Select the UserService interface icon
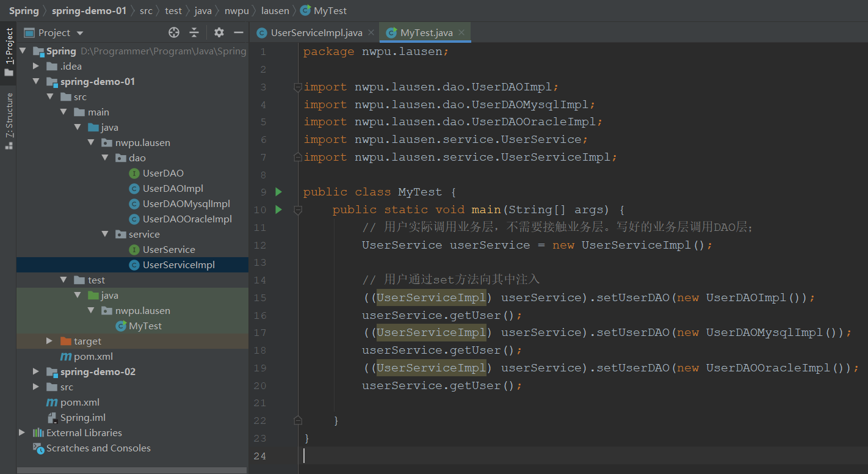 pyautogui.click(x=134, y=250)
